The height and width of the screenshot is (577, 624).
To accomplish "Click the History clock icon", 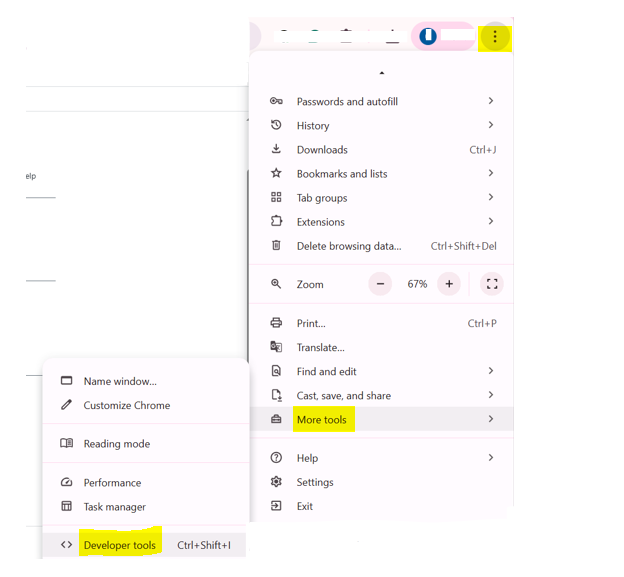I will coord(276,125).
